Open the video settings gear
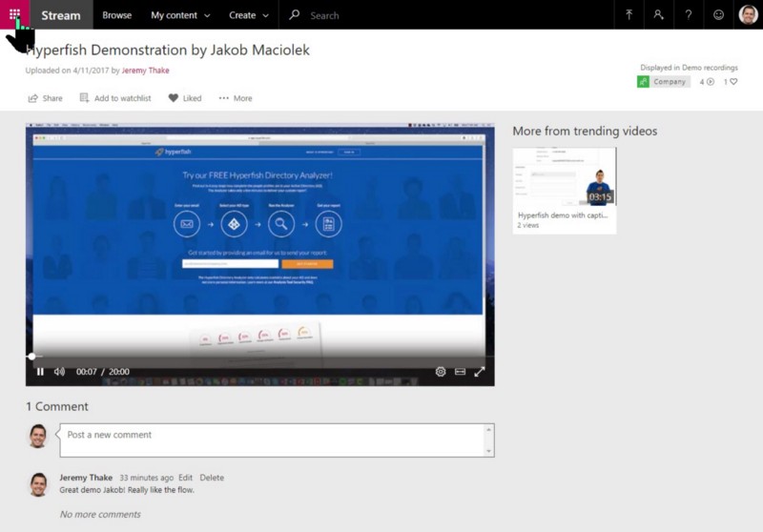This screenshot has height=532, width=763. pyautogui.click(x=441, y=372)
